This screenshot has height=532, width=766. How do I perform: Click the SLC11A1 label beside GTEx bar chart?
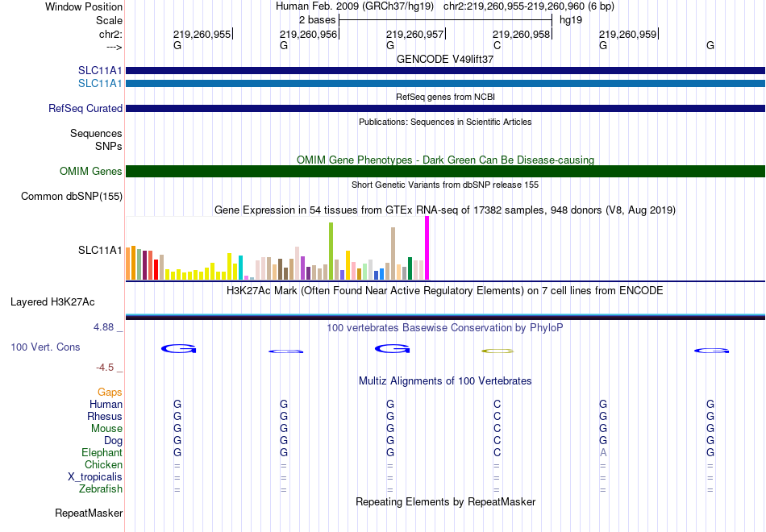(x=100, y=250)
